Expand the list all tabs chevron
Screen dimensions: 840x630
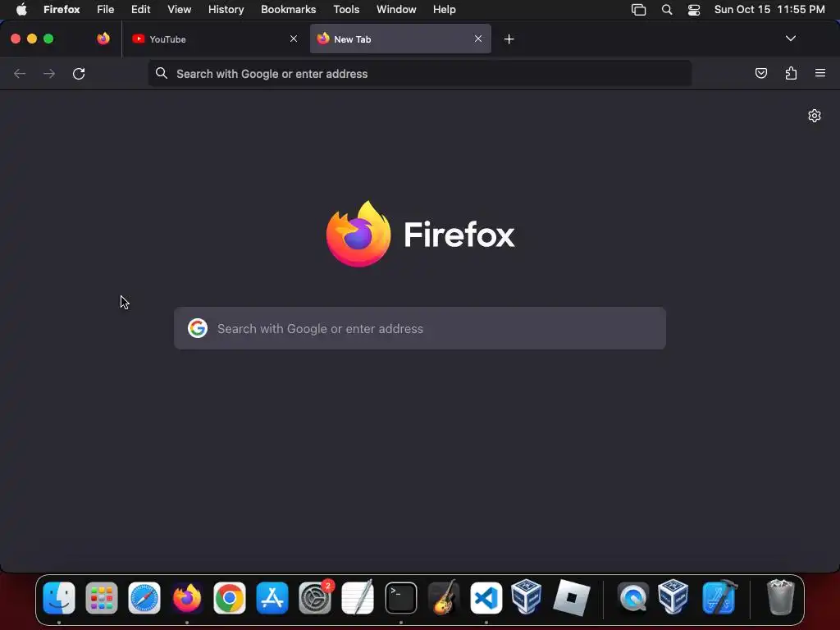pos(790,39)
